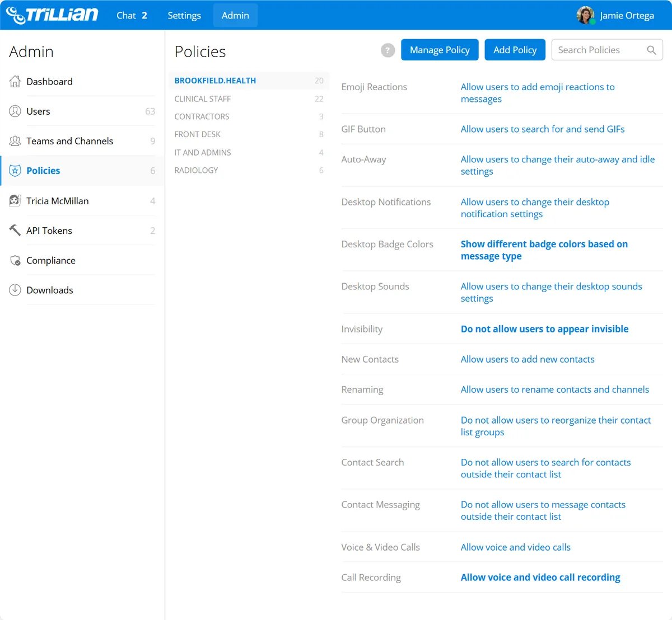Click the Teams and Channels group icon
The width and height of the screenshot is (672, 620).
tap(15, 141)
